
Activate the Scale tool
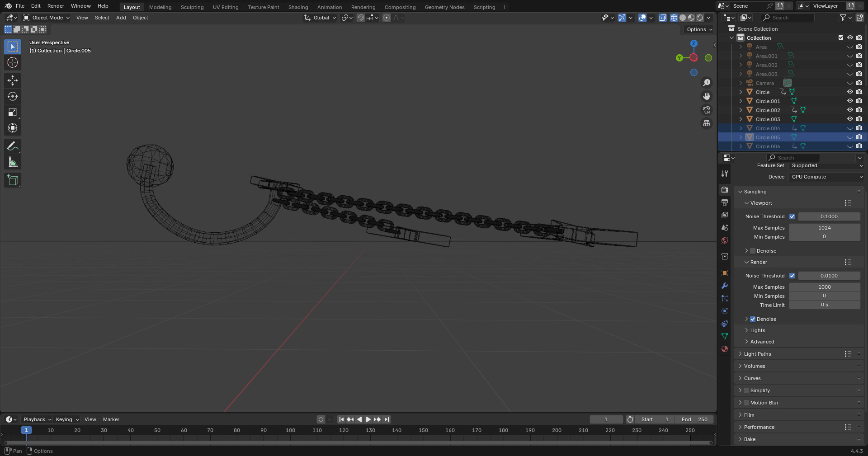point(13,112)
